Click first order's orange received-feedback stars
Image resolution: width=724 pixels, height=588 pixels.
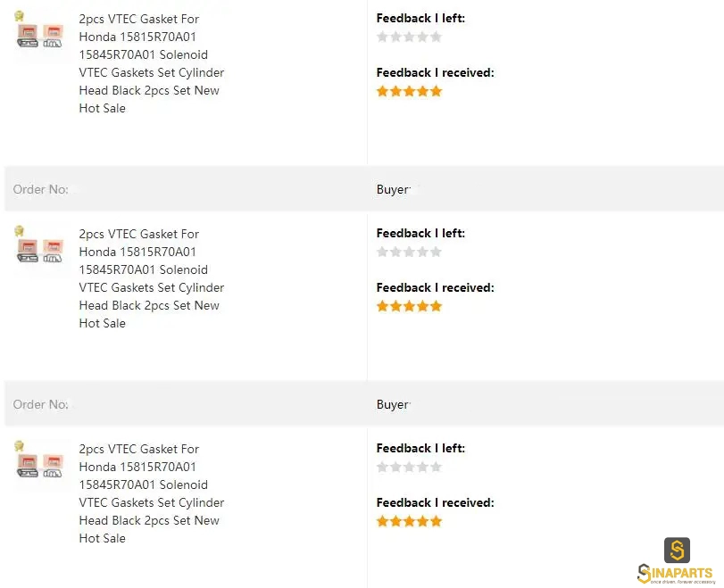click(409, 91)
